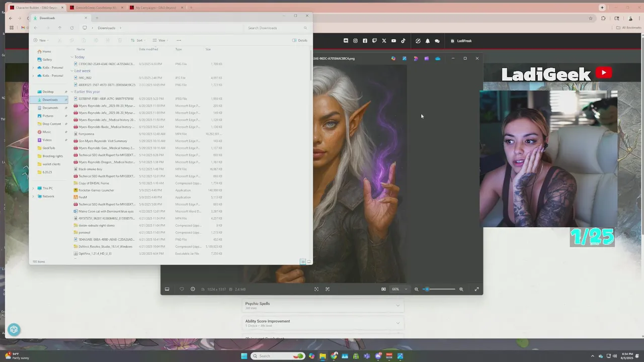Click the Search Downloads field

click(x=277, y=28)
